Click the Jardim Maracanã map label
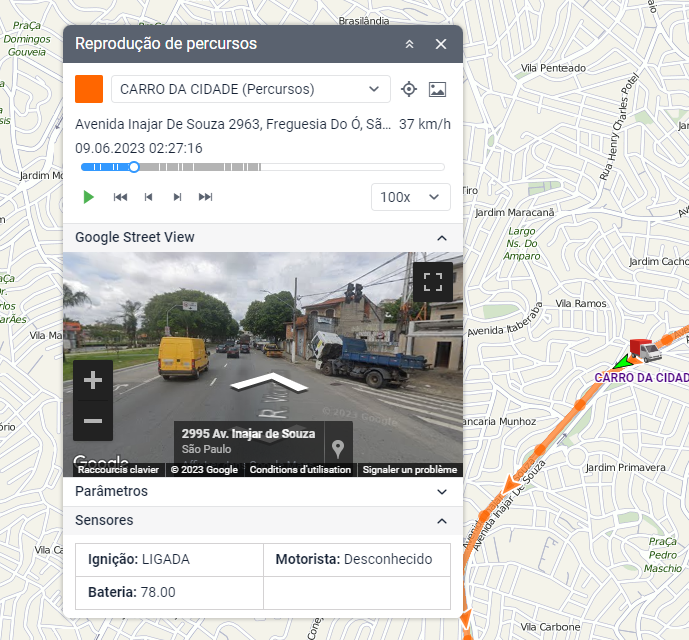Image resolution: width=689 pixels, height=640 pixels. coord(515,212)
